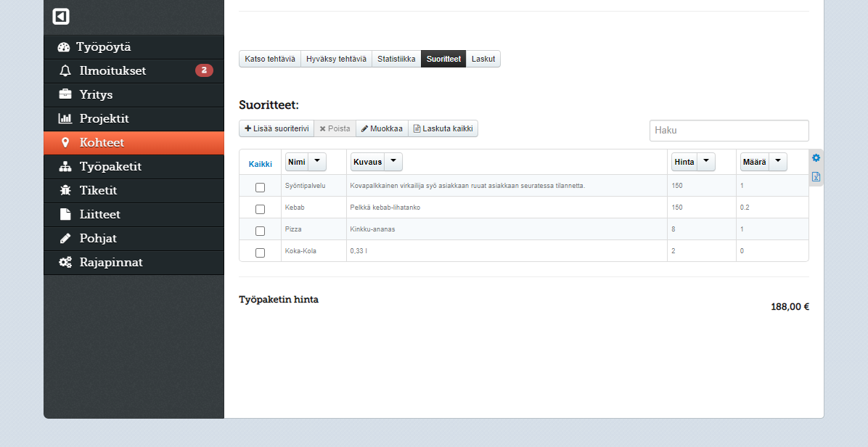The height and width of the screenshot is (447, 868).
Task: Open the Nimi column dropdown arrow
Action: point(317,162)
